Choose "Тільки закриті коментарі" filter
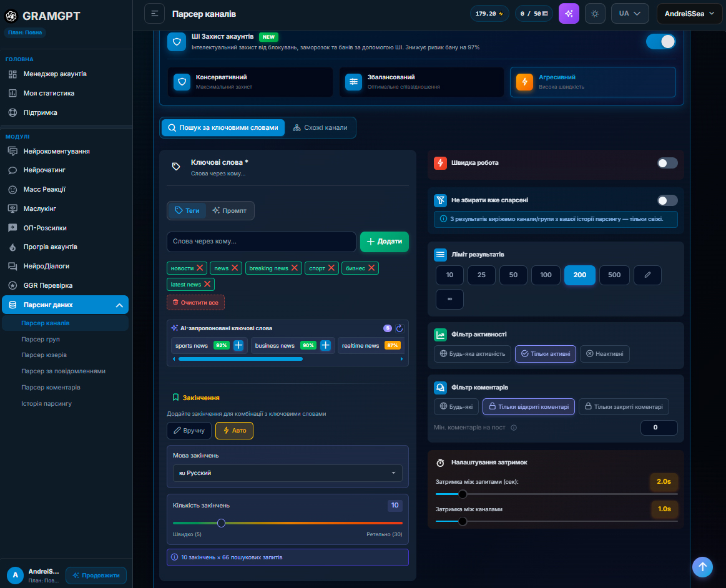726x588 pixels. coord(624,407)
